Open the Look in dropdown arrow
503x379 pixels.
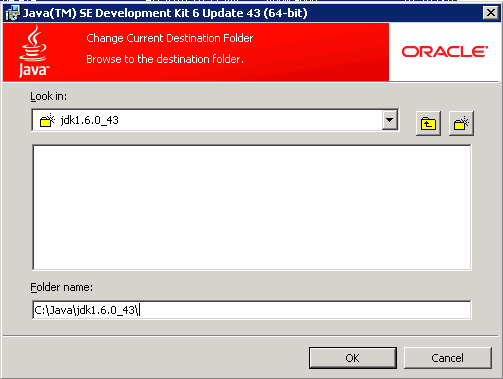tap(389, 120)
